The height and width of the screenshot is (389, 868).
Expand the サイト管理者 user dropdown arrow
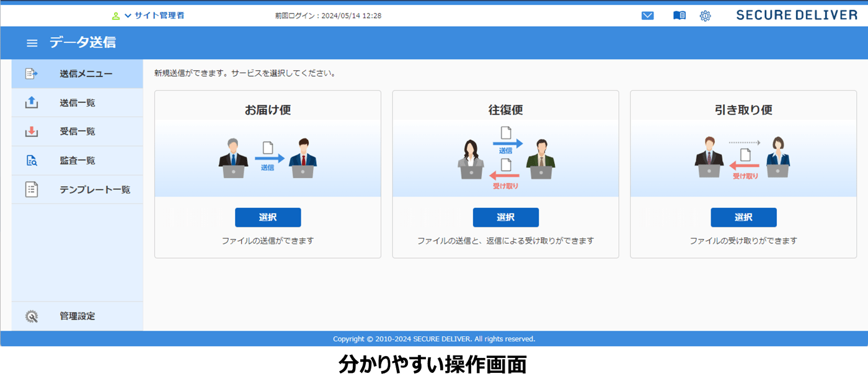pos(128,16)
